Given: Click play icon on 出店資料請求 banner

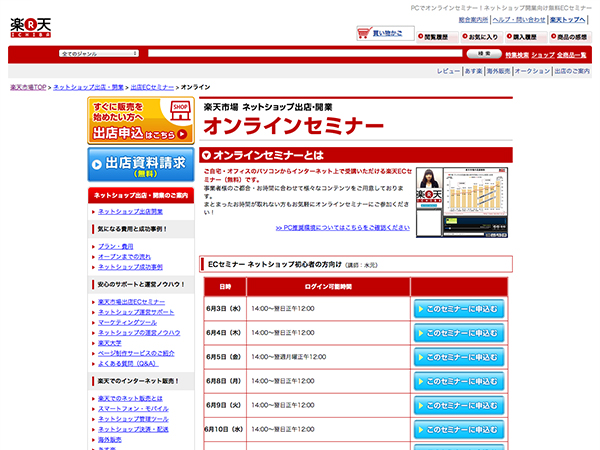Looking at the screenshot, I should click(x=96, y=165).
